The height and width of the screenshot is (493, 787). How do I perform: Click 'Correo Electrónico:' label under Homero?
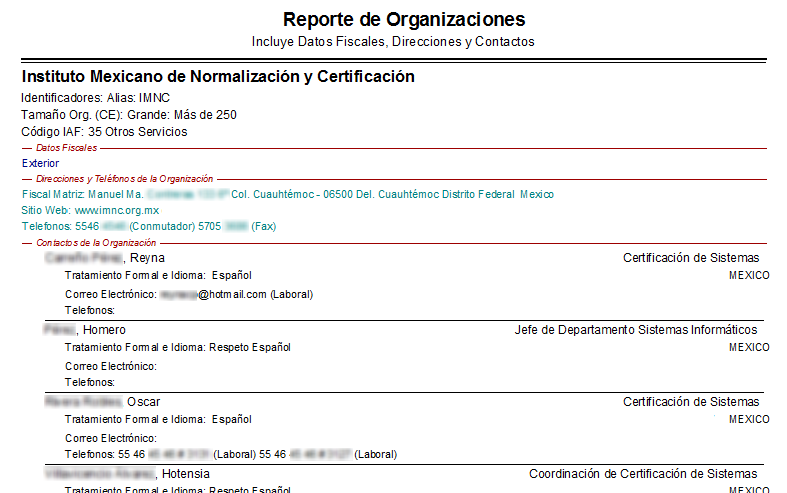click(x=111, y=366)
